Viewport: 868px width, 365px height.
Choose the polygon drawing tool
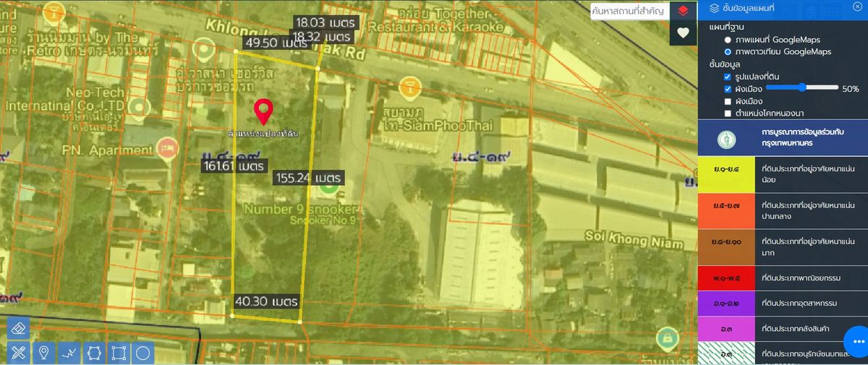(x=94, y=353)
